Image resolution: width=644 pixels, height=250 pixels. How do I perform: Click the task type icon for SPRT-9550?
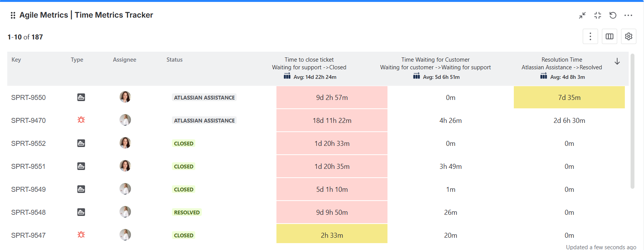pos(81,97)
